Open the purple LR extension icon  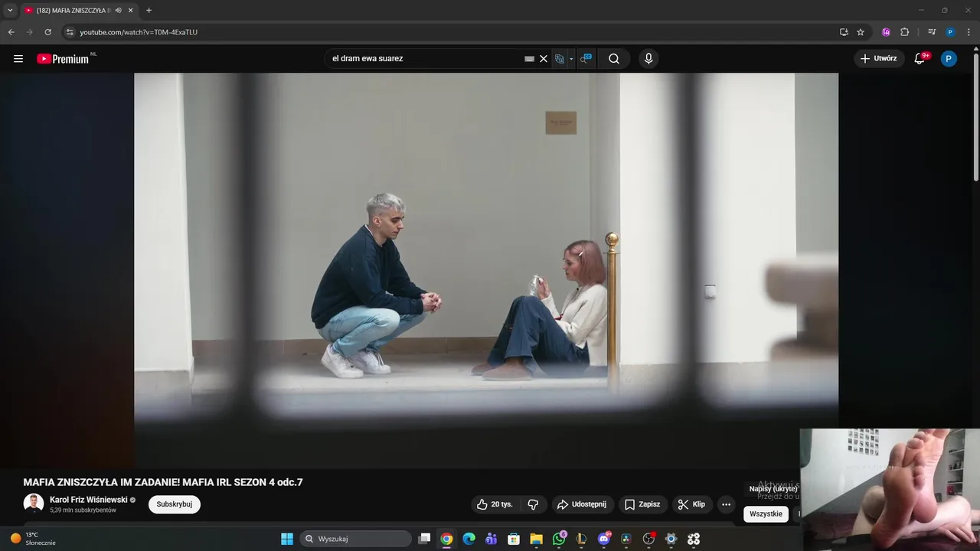coord(887,32)
